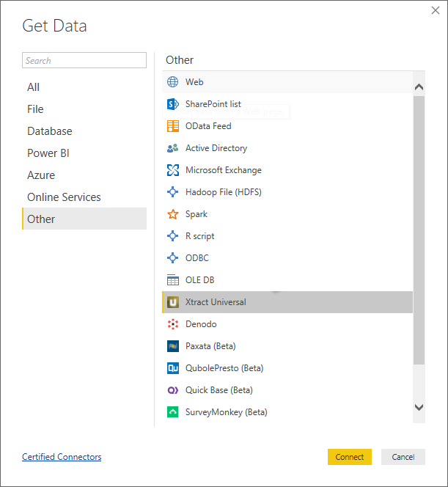Select the File category
448x487 pixels.
[84, 109]
